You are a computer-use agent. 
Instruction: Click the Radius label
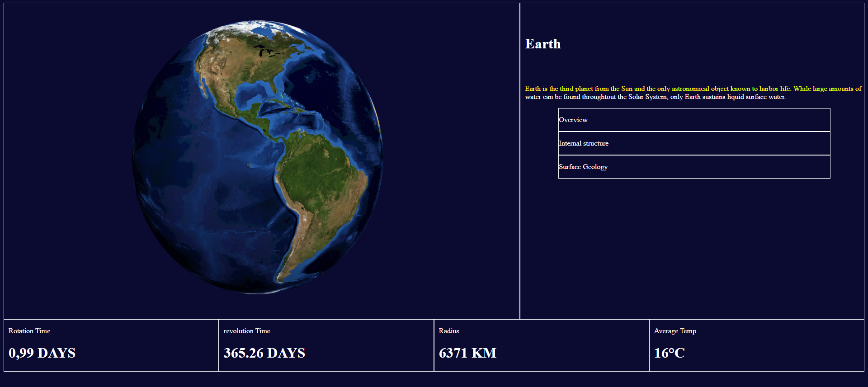pos(448,331)
